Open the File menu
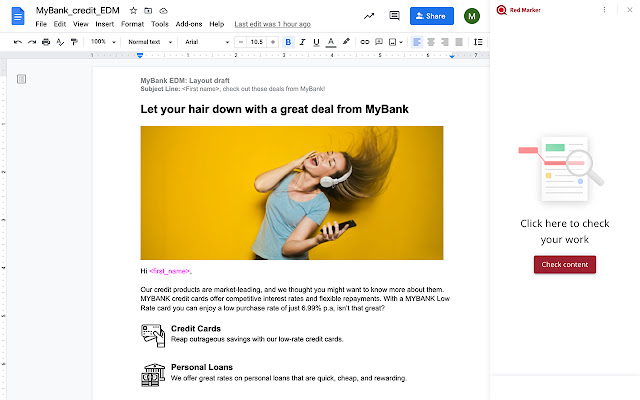640x400 pixels. [x=41, y=24]
